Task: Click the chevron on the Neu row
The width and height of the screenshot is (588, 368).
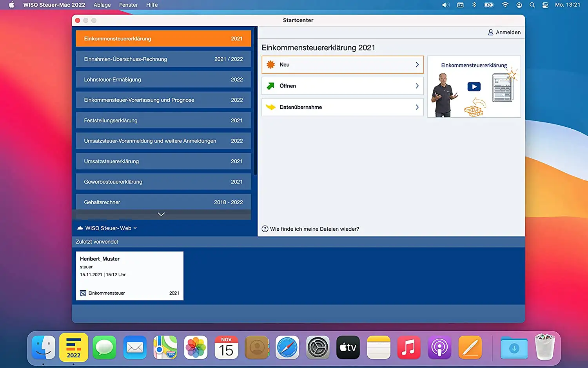Action: pos(417,65)
